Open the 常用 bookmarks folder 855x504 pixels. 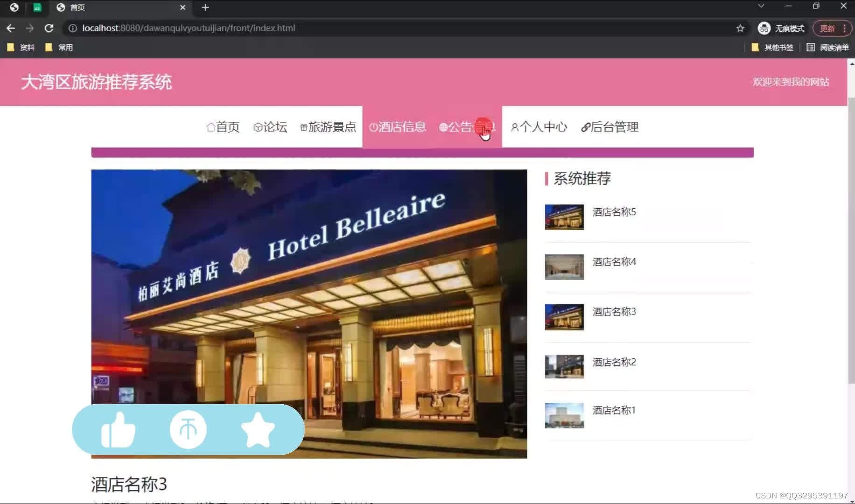pyautogui.click(x=59, y=48)
